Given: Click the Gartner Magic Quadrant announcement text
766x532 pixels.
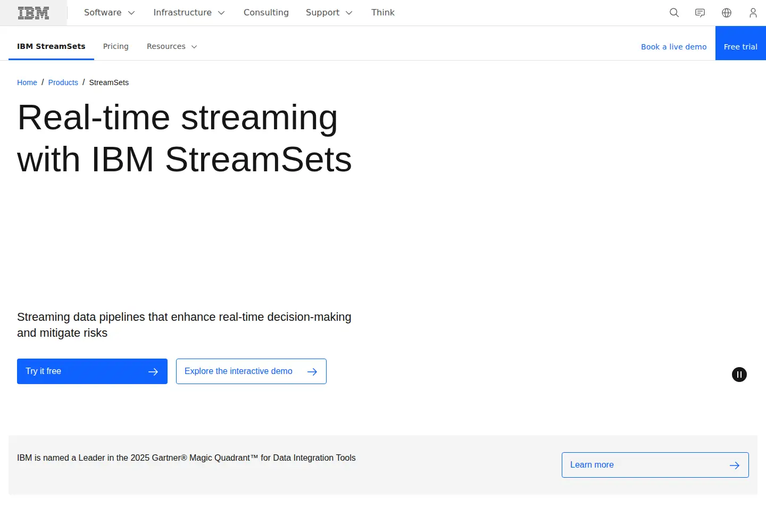Looking at the screenshot, I should pyautogui.click(x=186, y=458).
